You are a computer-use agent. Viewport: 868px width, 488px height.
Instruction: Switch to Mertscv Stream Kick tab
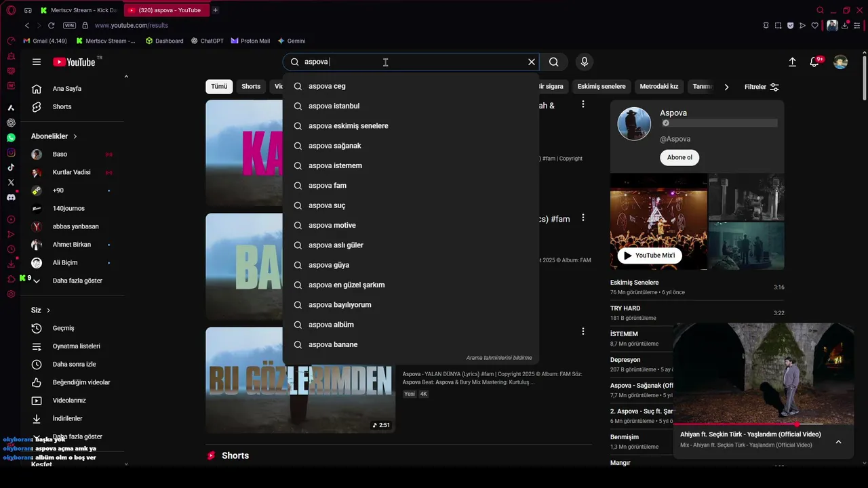point(79,10)
